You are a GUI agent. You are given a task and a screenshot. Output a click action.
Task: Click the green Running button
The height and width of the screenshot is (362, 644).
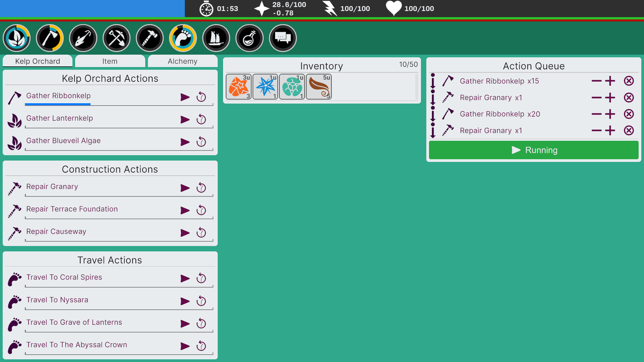pyautogui.click(x=534, y=150)
